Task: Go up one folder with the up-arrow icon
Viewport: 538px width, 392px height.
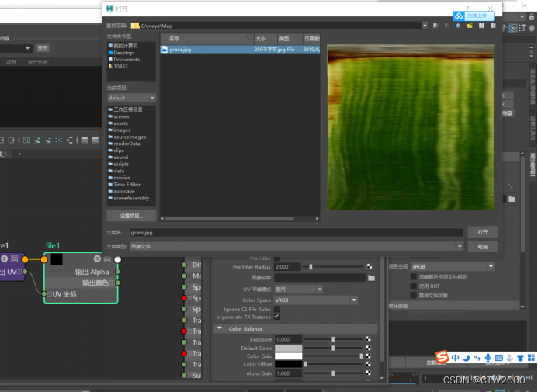Action: point(458,26)
